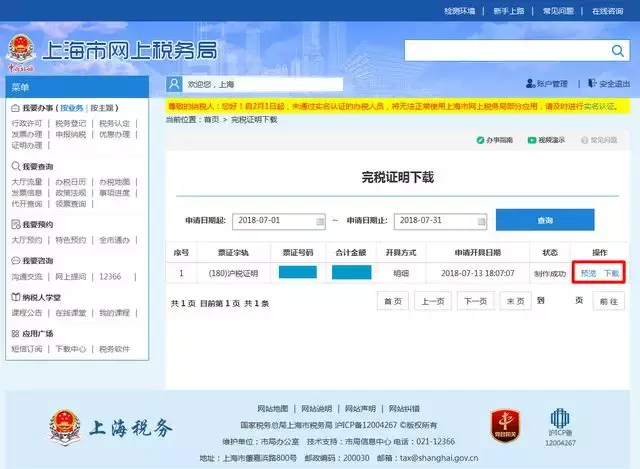Image resolution: width=640 pixels, height=469 pixels.
Task: Select the 我要查询 menu heading
Action: 38,167
